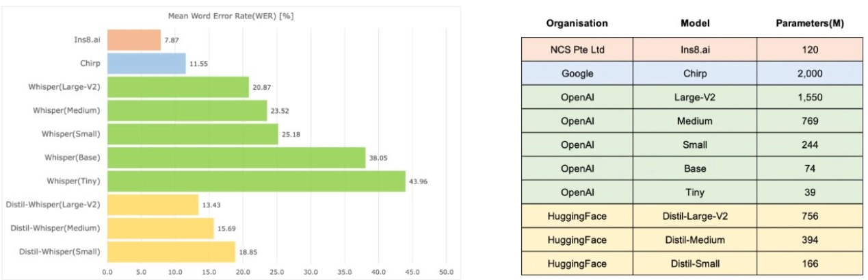Click the Whisper(Tiny) bar in chart
Screen dimensions: 868x280
256,181
